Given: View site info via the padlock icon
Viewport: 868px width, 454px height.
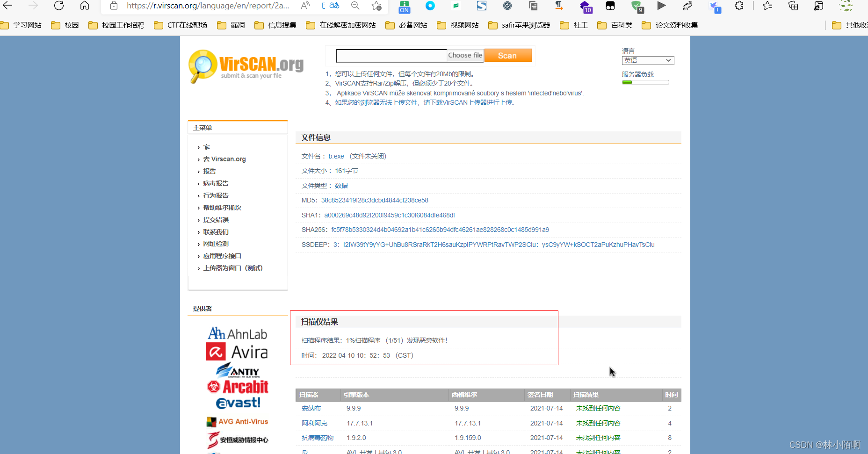Looking at the screenshot, I should pos(114,6).
